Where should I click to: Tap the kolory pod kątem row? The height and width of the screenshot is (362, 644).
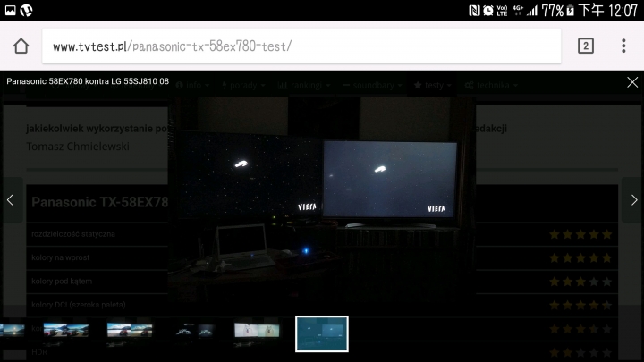(x=322, y=282)
